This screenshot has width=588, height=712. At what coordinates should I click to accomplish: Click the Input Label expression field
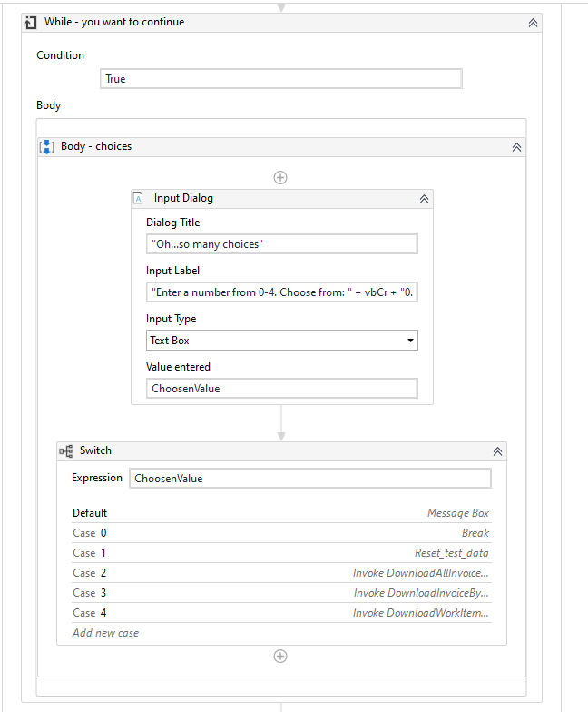(281, 292)
